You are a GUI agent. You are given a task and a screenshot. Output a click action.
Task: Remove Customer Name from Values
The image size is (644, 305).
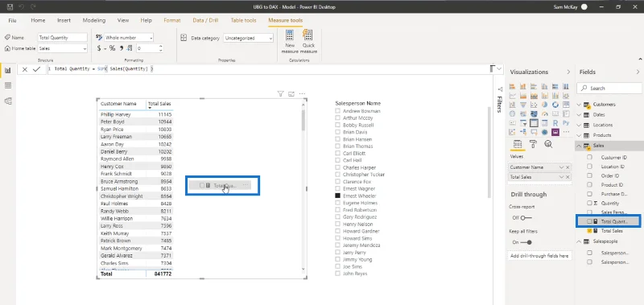pyautogui.click(x=568, y=167)
